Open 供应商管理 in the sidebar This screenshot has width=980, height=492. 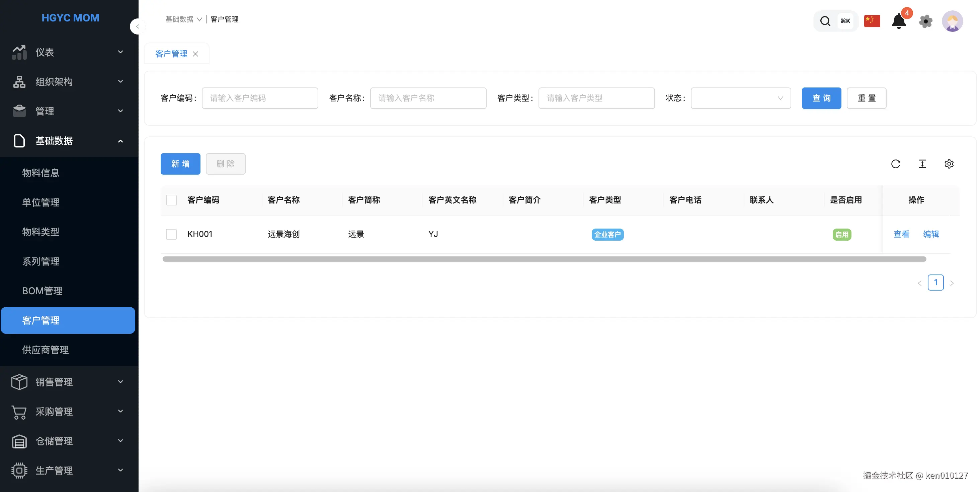click(x=45, y=350)
